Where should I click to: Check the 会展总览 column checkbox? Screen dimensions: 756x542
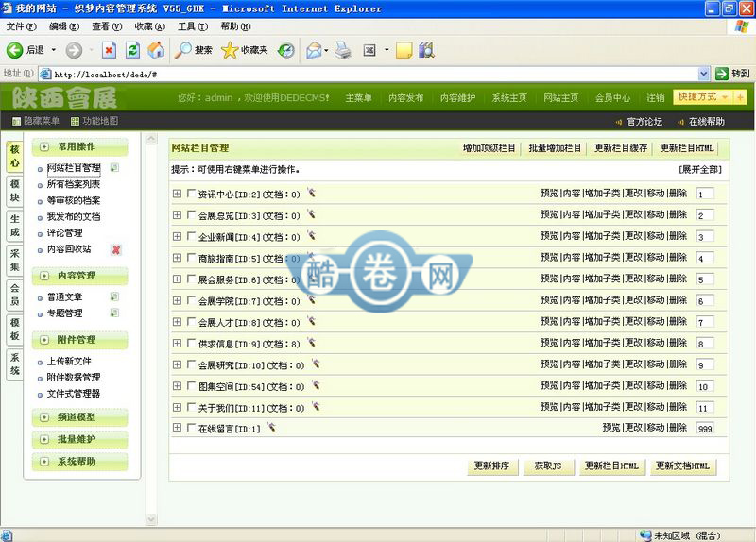click(x=191, y=214)
